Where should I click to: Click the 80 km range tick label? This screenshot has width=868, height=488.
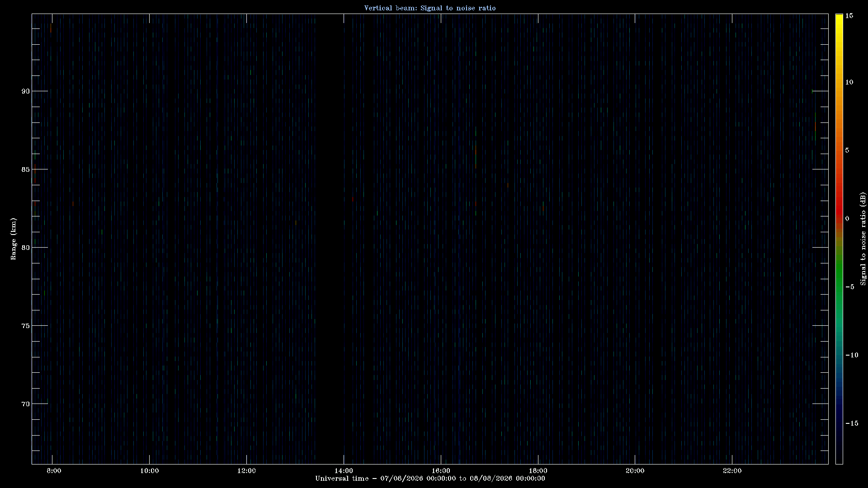click(25, 248)
